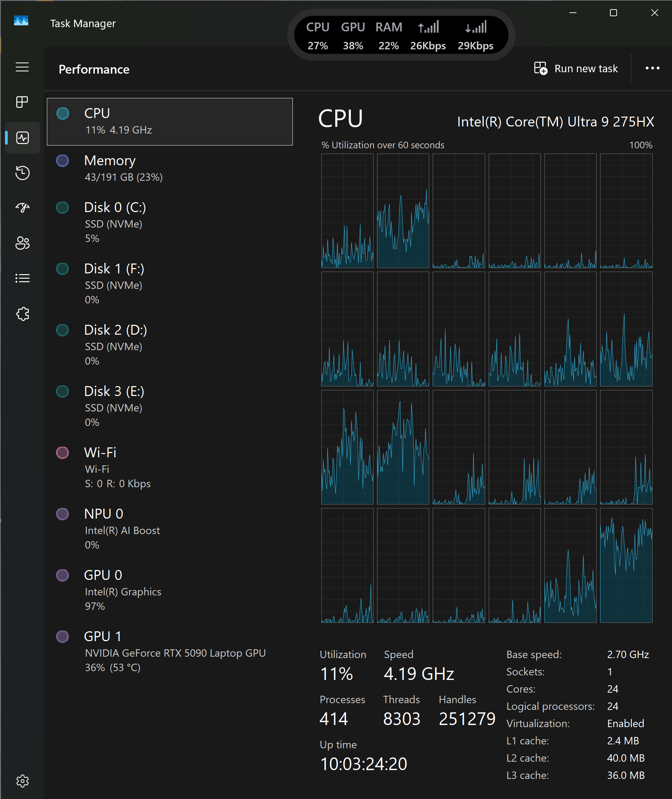Open the App history page icon

coord(22,173)
